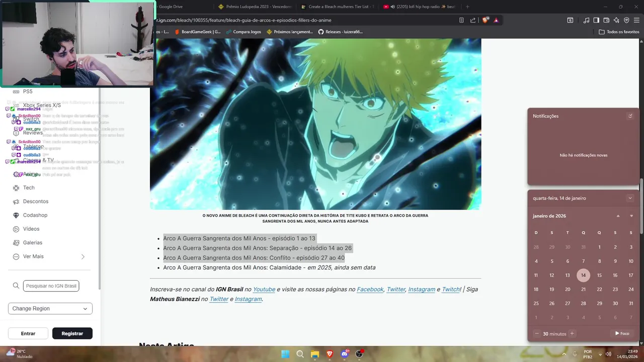Screen dimensions: 644x362
Task: Open OBS Studio icon on taskbar
Action: [359, 354]
